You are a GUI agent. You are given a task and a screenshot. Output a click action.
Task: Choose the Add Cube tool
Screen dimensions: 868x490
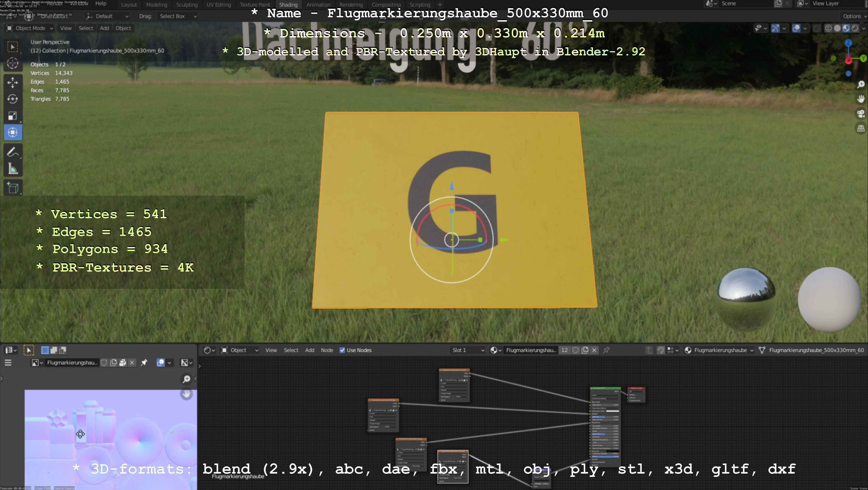tap(12, 188)
